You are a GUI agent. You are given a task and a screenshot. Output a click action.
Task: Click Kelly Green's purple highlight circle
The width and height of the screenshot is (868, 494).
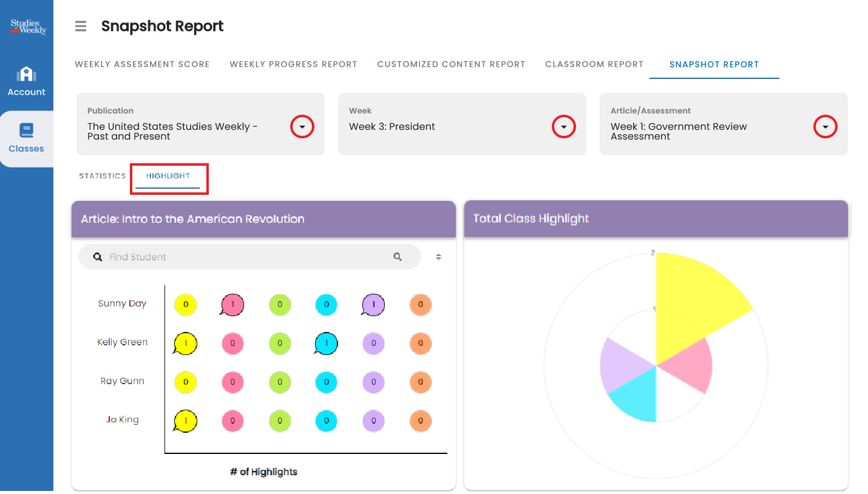[373, 343]
